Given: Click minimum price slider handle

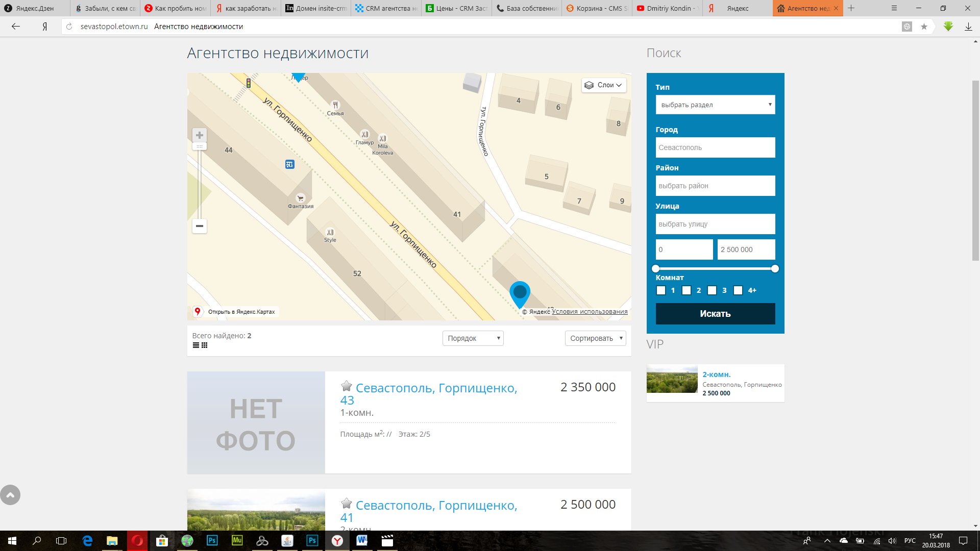Looking at the screenshot, I should (x=656, y=269).
